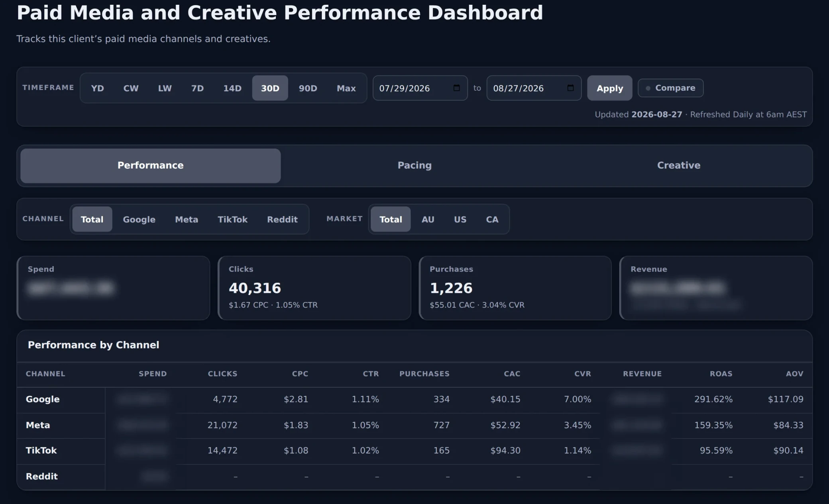This screenshot has height=504, width=829.
Task: Switch timeframe to Max
Action: (x=346, y=88)
